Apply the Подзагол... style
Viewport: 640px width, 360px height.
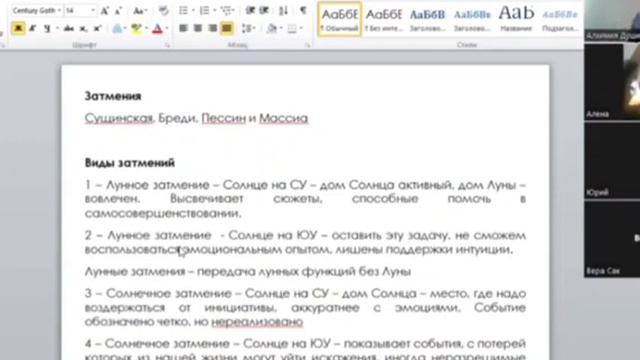click(560, 19)
